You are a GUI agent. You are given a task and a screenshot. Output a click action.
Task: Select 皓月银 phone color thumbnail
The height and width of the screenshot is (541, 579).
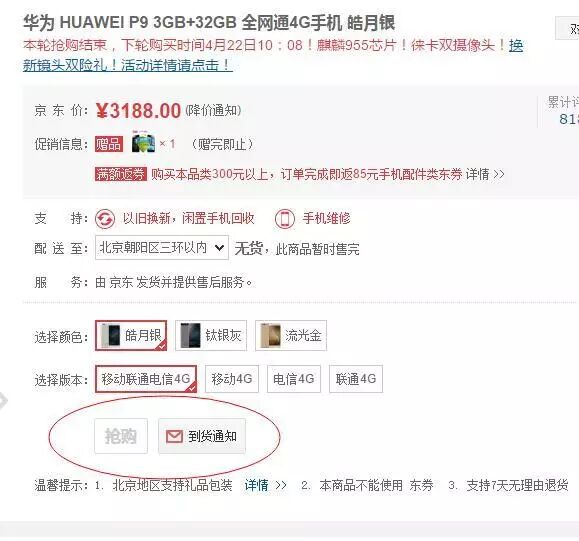(x=110, y=335)
